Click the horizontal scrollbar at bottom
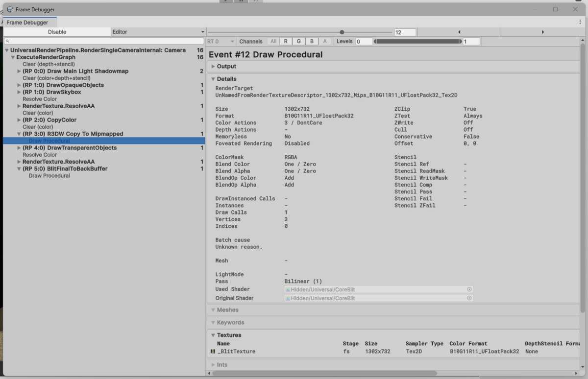The height and width of the screenshot is (379, 588). click(x=323, y=373)
